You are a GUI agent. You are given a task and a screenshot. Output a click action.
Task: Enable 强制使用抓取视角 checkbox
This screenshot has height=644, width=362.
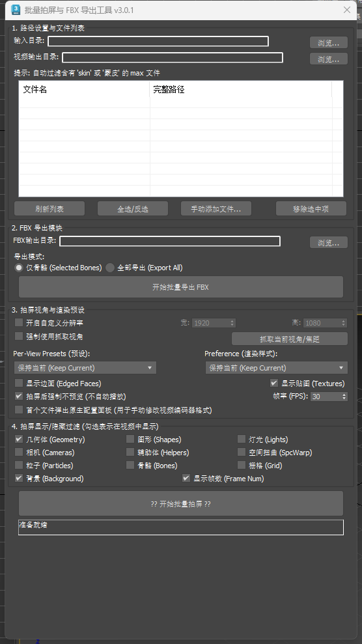click(x=19, y=337)
